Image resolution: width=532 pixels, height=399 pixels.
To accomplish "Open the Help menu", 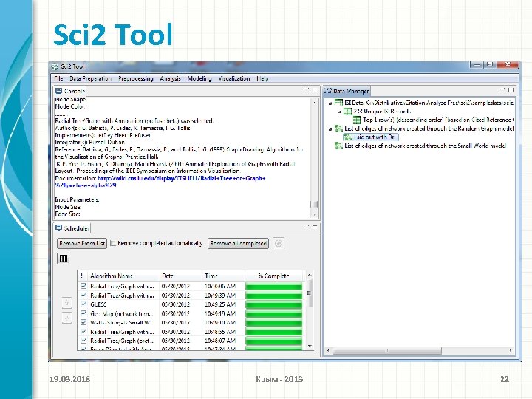I will 262,78.
